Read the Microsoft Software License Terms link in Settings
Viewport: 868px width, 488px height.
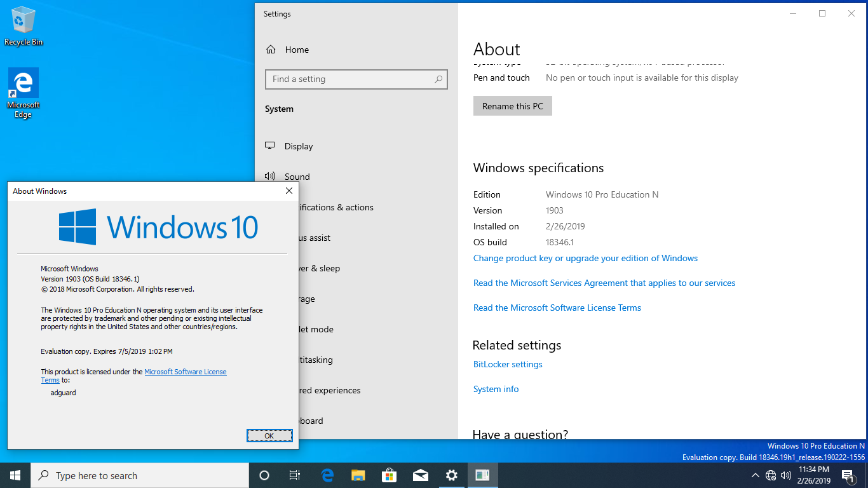(557, 308)
